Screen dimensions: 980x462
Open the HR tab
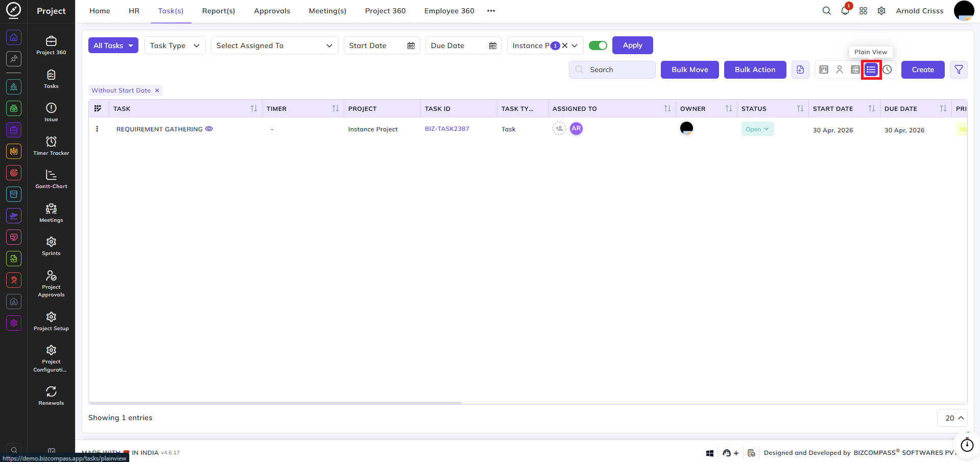[134, 11]
